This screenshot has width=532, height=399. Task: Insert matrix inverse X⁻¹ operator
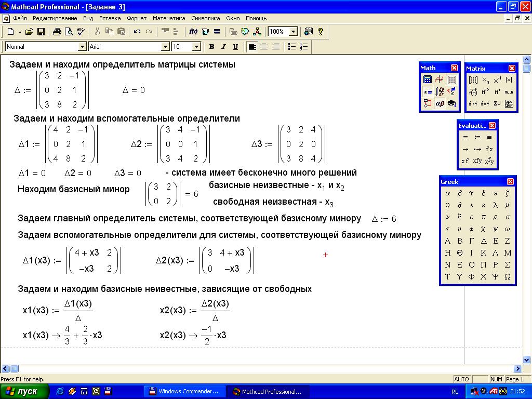click(497, 80)
